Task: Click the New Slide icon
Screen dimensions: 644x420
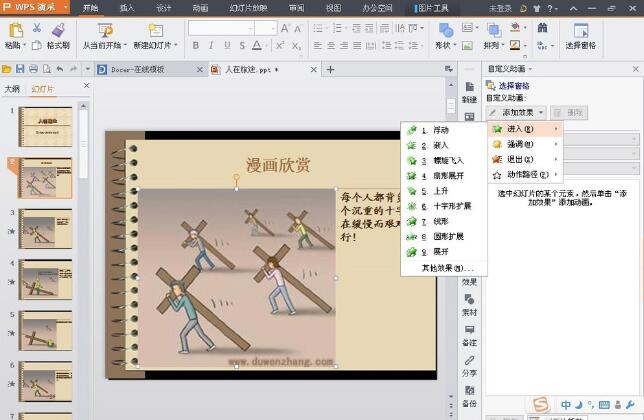Action: pos(156,30)
